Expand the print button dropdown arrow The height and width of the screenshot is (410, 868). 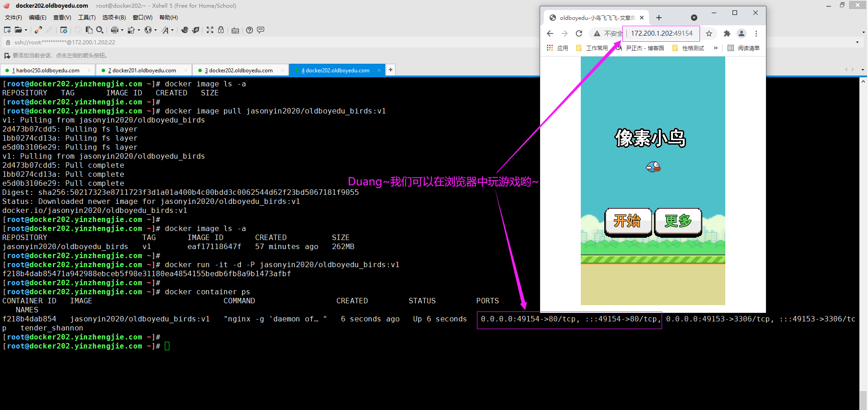click(x=122, y=30)
